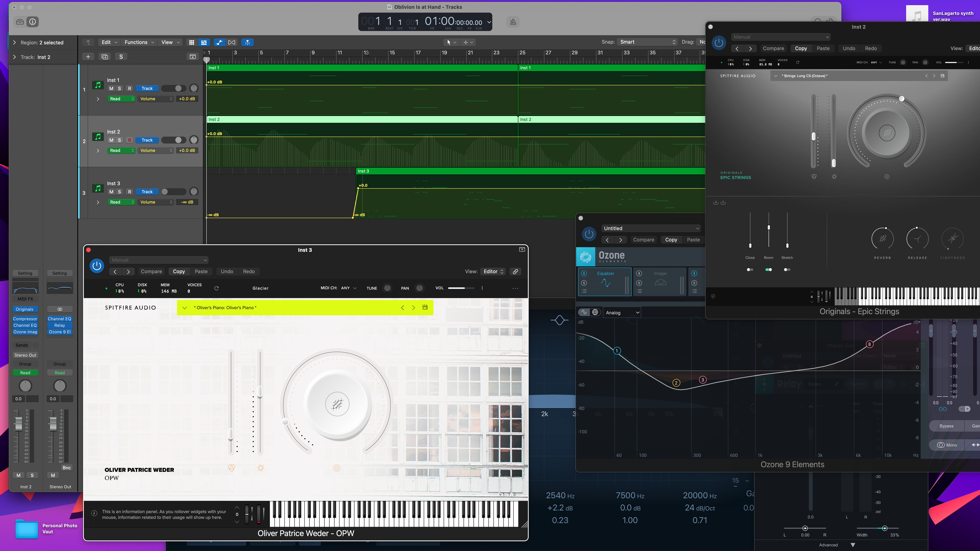Open Inst 2 automation mode Read dropdown
Viewport: 980px width, 551px height.
pos(121,151)
